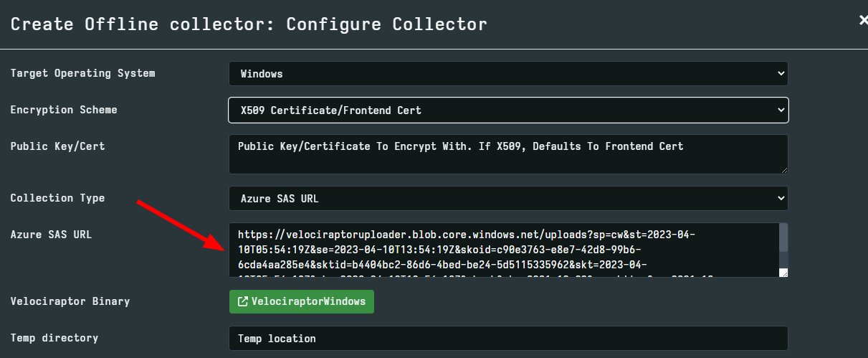Screen dimensions: 868x358
Task: Click the Temp directory label
Action: point(54,338)
